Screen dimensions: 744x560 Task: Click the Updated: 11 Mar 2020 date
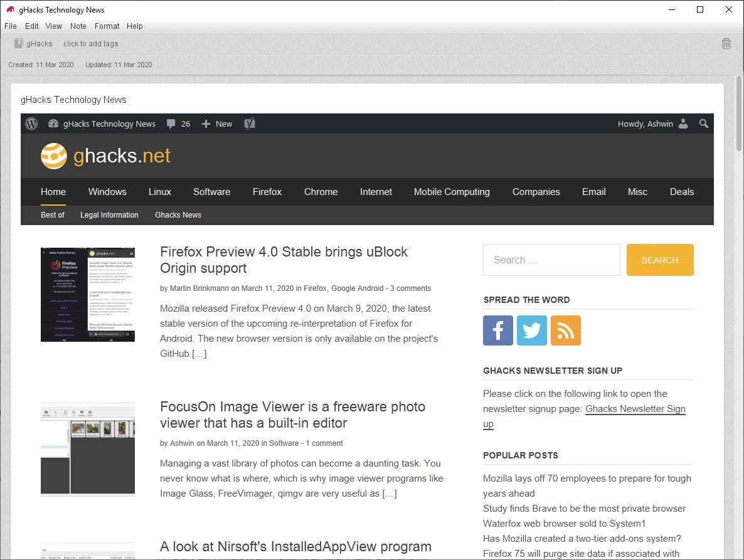click(119, 65)
